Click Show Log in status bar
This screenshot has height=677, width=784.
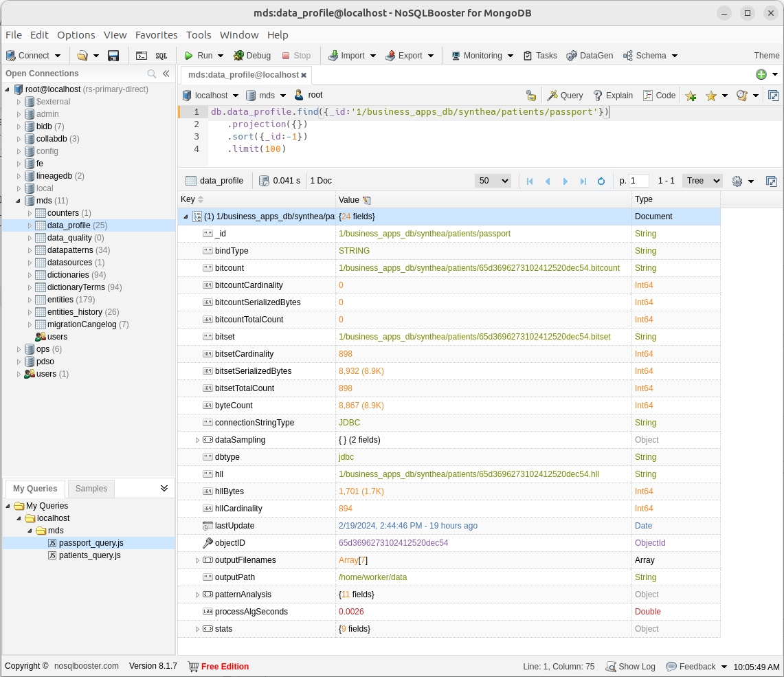point(631,667)
